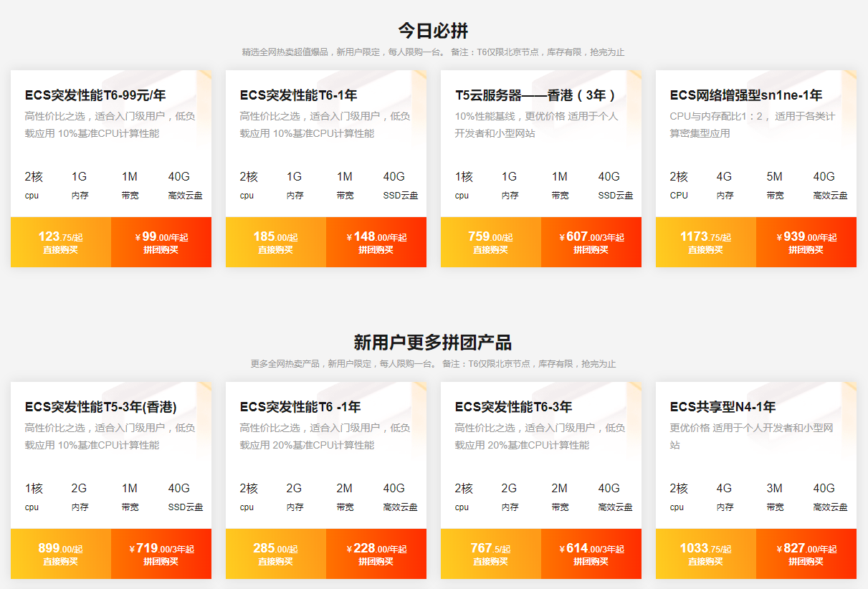The height and width of the screenshot is (589, 868).
Task: Click 5M 带宽 spec in sn1ne card
Action: [x=775, y=185]
